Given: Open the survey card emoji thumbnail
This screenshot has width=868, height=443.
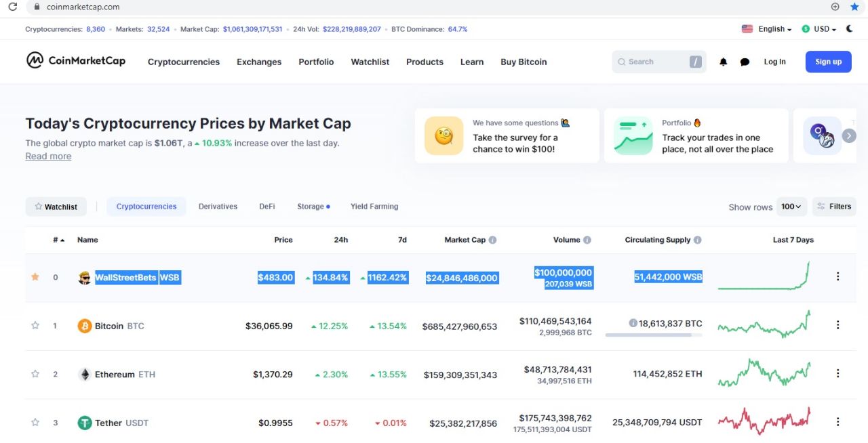Looking at the screenshot, I should coord(443,135).
